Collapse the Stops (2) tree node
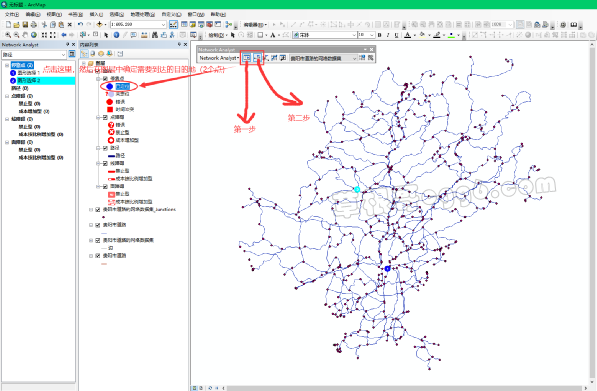 coord(7,65)
